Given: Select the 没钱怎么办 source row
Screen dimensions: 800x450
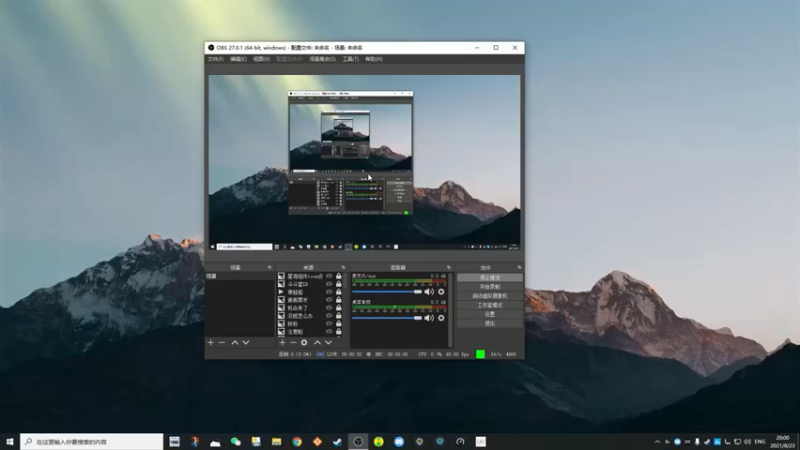Looking at the screenshot, I should pos(301,316).
